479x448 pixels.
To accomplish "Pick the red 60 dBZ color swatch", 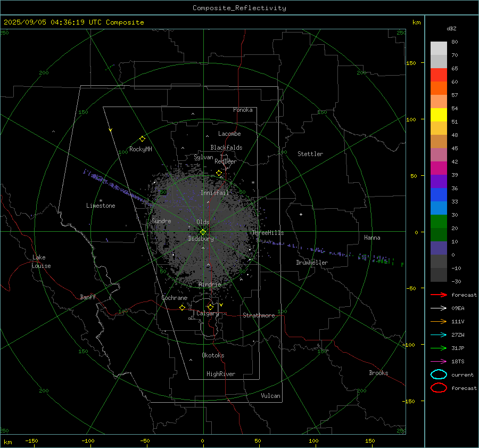I will 439,75.
